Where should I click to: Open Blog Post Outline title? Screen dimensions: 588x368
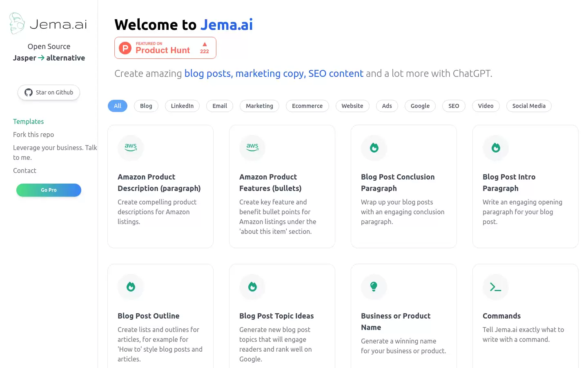pos(149,316)
